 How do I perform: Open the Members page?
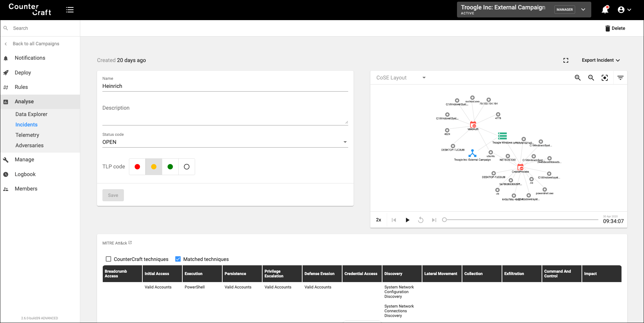coord(26,189)
